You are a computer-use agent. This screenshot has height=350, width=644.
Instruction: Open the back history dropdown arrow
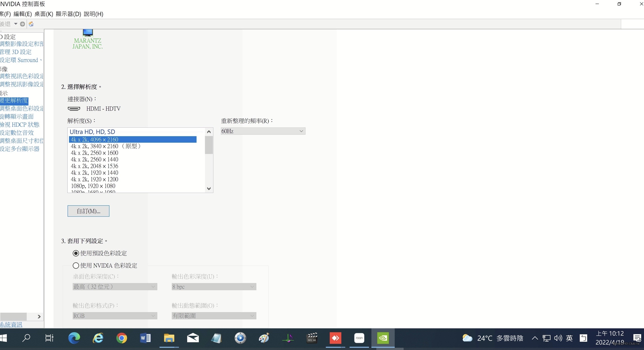[x=16, y=24]
